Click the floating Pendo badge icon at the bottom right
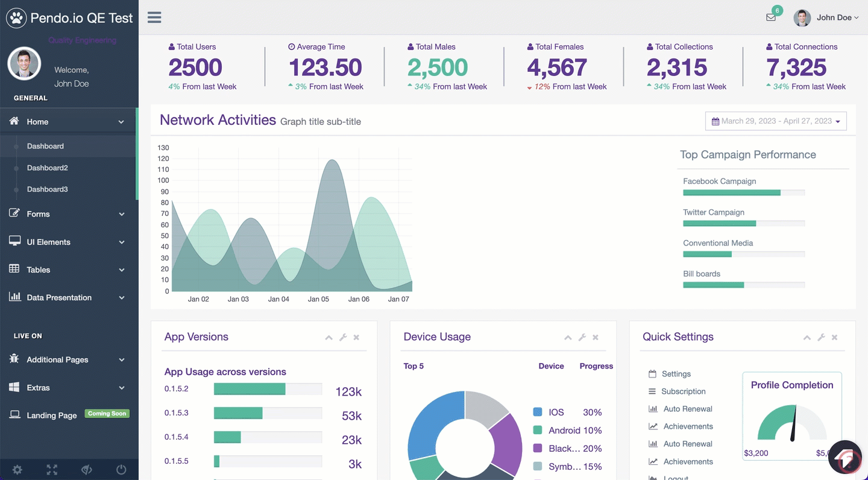Viewport: 868px width, 480px height. click(846, 458)
